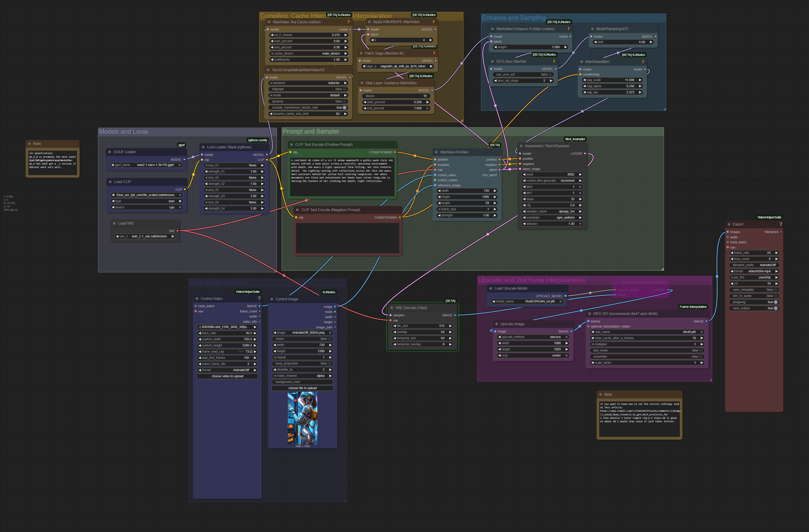
Task: Click choose file to upload button
Action: [x=302, y=388]
